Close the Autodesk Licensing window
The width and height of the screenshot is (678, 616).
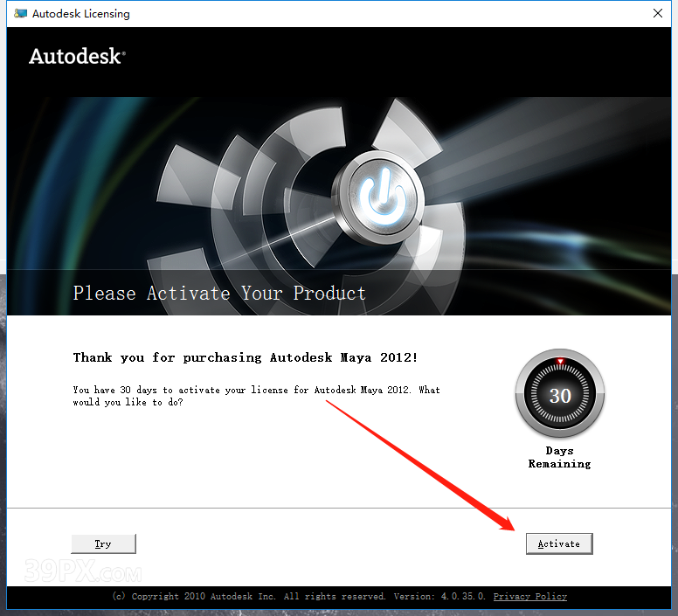tap(658, 13)
